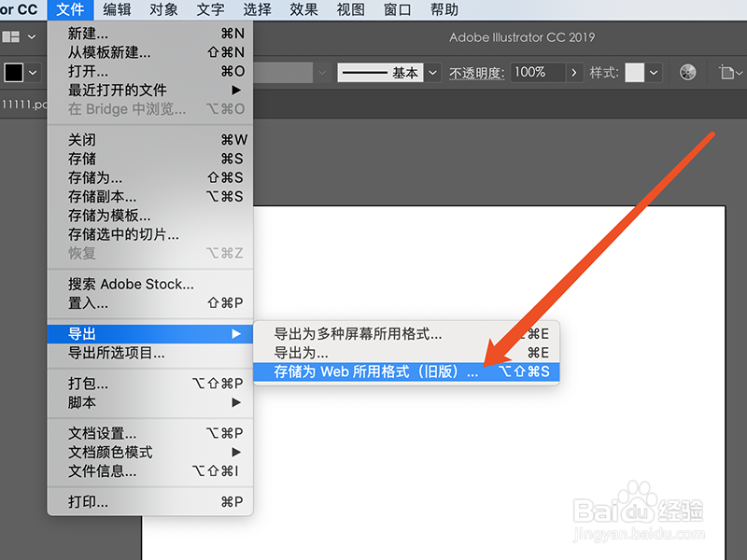Open the 编辑 menu
This screenshot has width=747, height=560.
117,9
